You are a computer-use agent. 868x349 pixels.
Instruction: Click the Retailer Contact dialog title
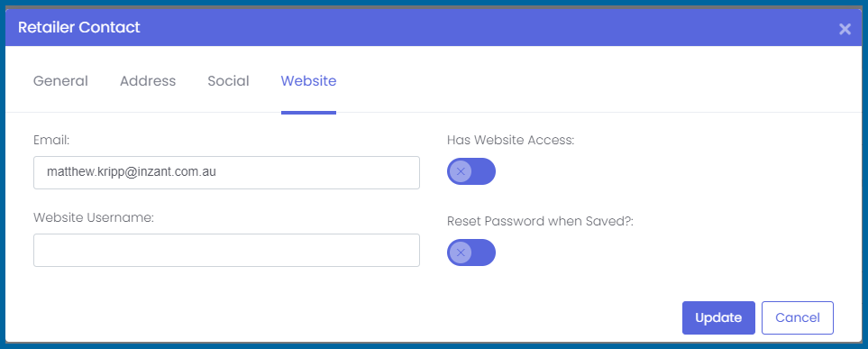click(x=79, y=27)
